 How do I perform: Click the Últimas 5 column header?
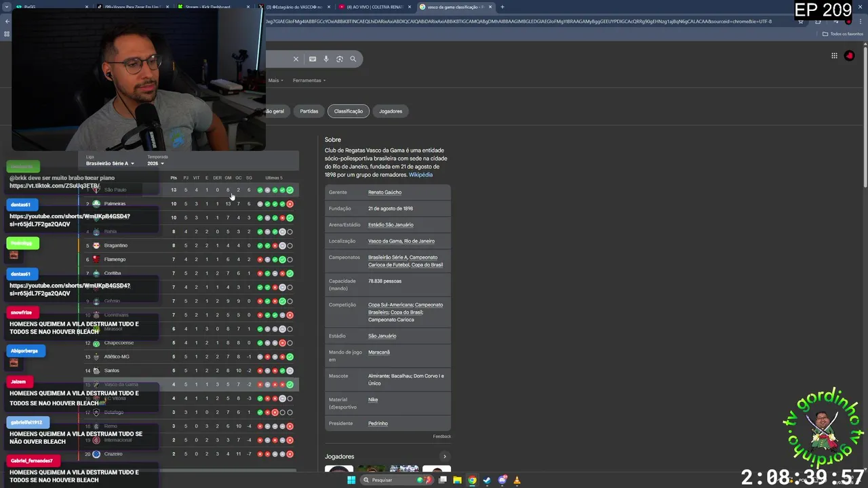(x=274, y=178)
